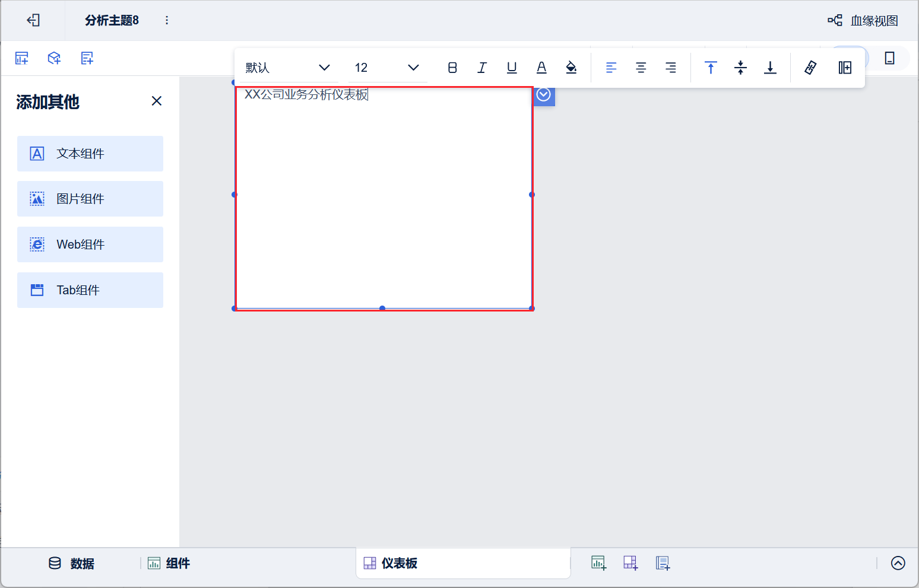Open the font color picker
The image size is (919, 588).
pos(541,68)
